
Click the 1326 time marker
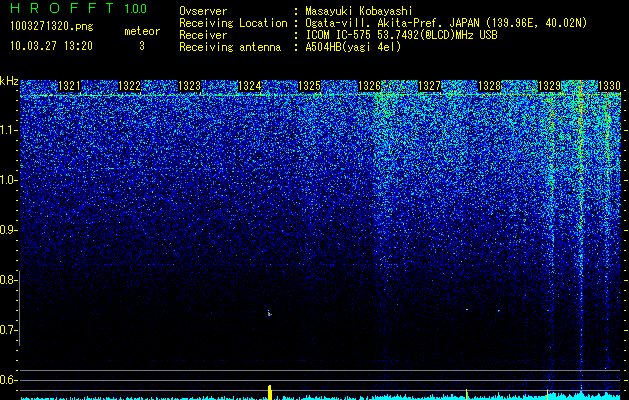pyautogui.click(x=369, y=86)
